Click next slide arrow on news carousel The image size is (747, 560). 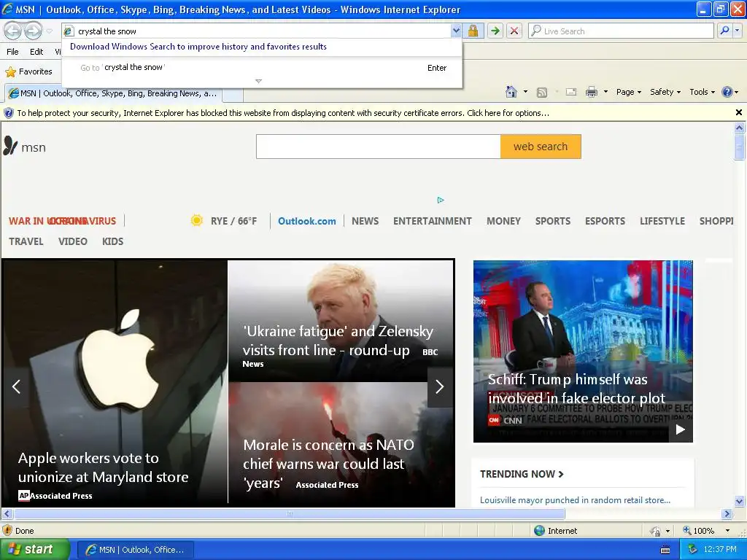click(440, 386)
